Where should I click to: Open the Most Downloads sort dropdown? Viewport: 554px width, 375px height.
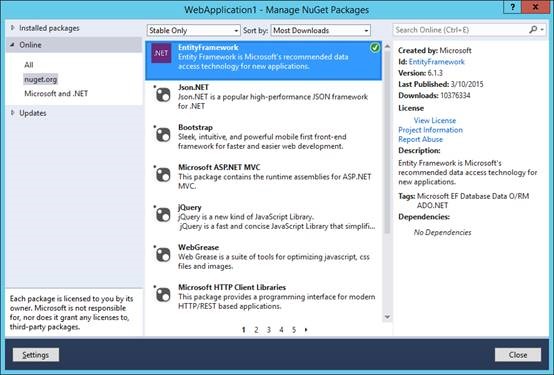click(320, 30)
